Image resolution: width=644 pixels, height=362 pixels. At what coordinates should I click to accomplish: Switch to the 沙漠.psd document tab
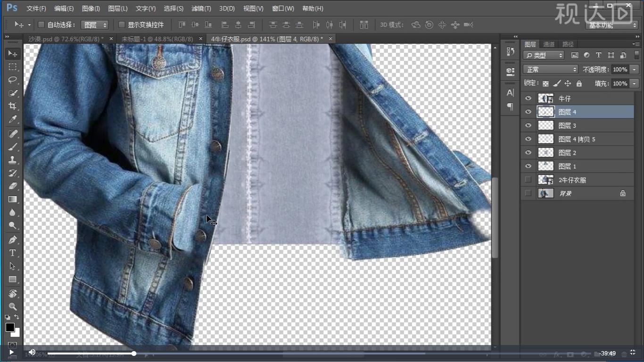pyautogui.click(x=66, y=39)
